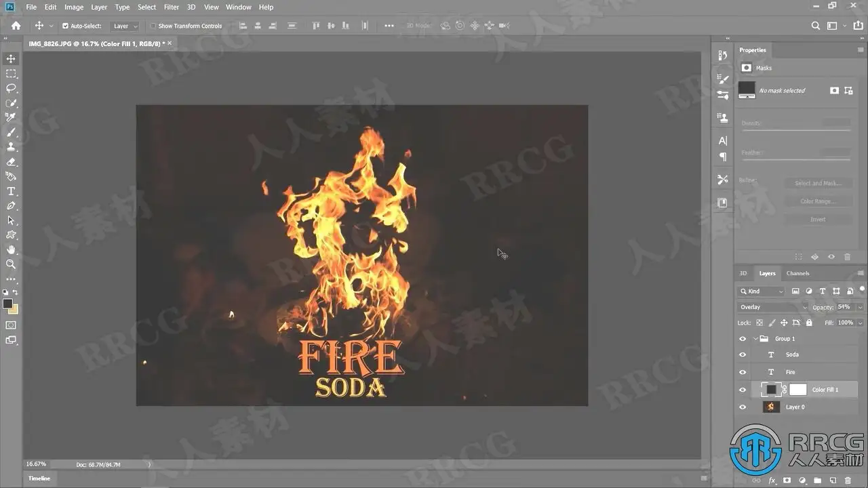Open Auto-Select Layer dropdown
The image size is (868, 488).
tap(125, 26)
